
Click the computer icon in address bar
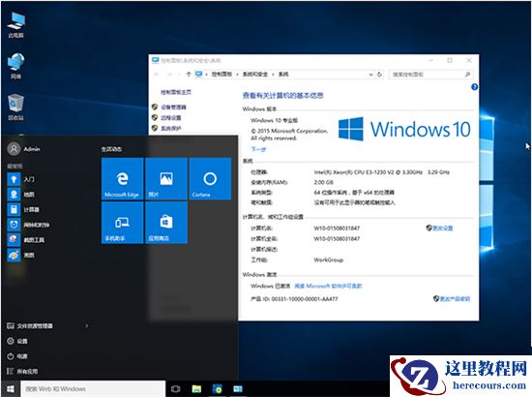point(199,74)
